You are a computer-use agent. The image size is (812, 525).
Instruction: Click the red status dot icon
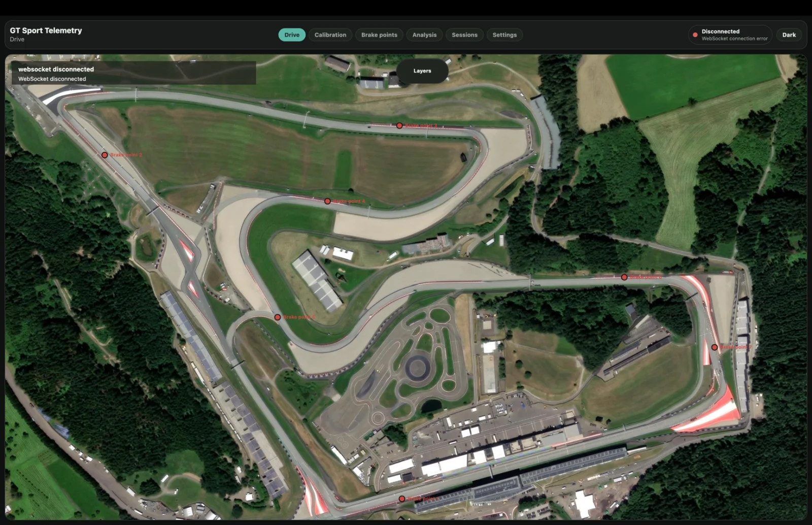(x=695, y=35)
